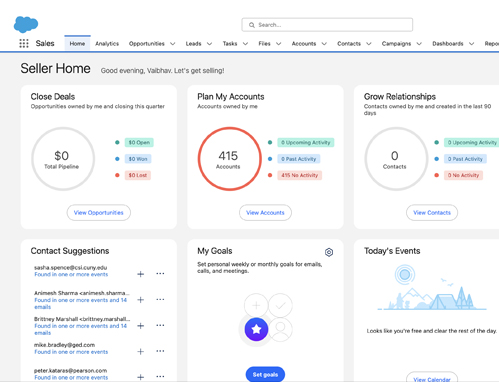499x382 pixels.
Task: Open accounts 0 Upcoming Activity badge
Action: click(306, 143)
